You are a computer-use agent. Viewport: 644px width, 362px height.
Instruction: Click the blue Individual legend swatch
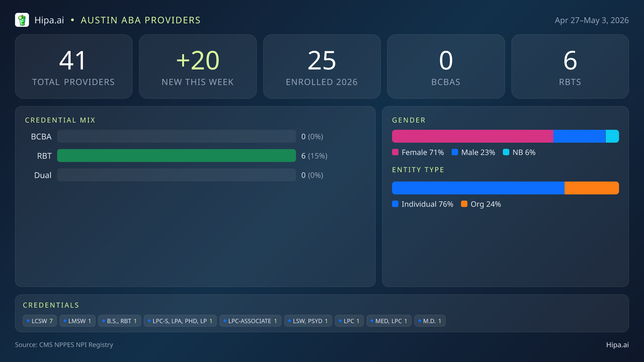click(x=395, y=204)
